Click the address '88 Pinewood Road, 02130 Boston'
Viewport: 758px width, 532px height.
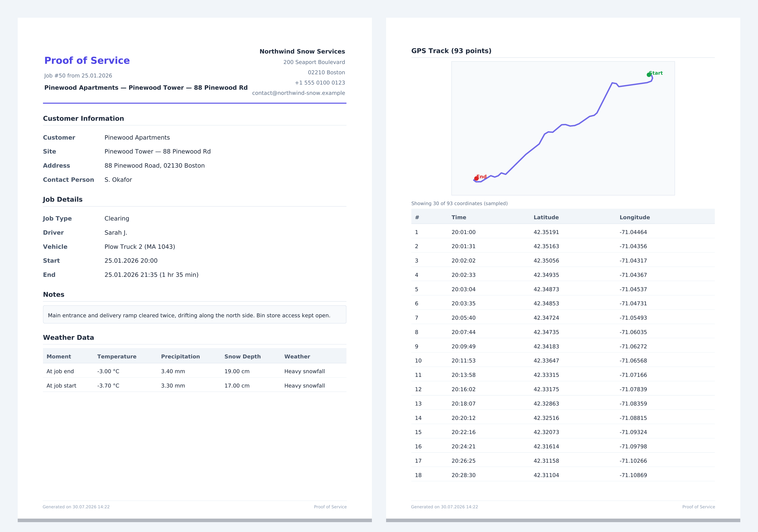pyautogui.click(x=155, y=166)
